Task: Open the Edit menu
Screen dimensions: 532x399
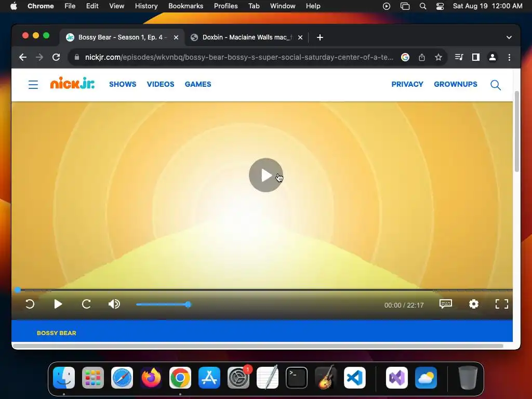Action: (92, 6)
